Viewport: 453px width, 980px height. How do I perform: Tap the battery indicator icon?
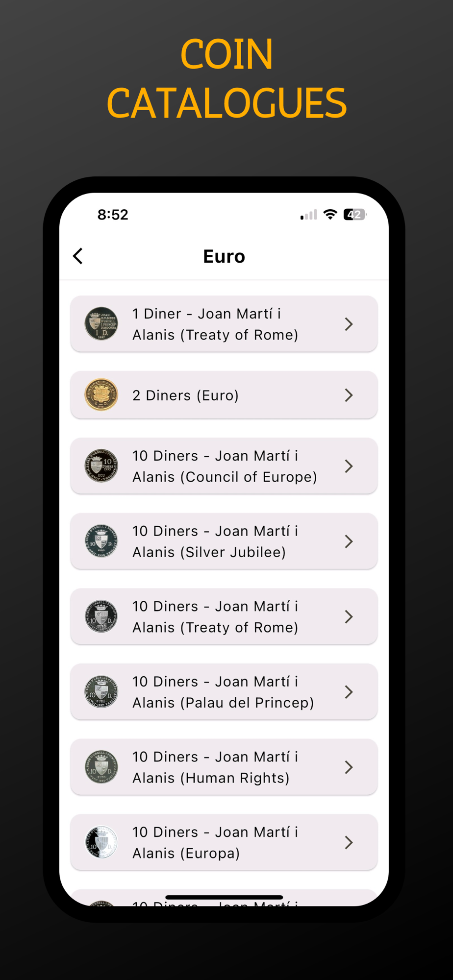point(354,215)
